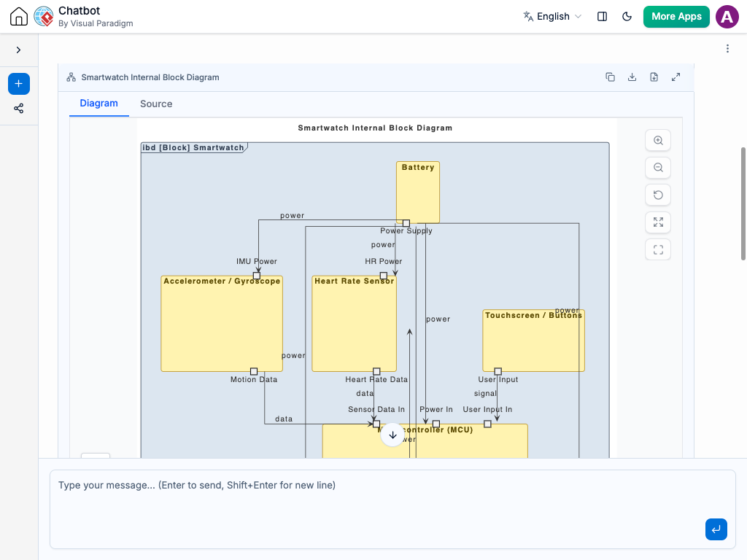747x560 pixels.
Task: Expand the diagram to full view
Action: [676, 77]
